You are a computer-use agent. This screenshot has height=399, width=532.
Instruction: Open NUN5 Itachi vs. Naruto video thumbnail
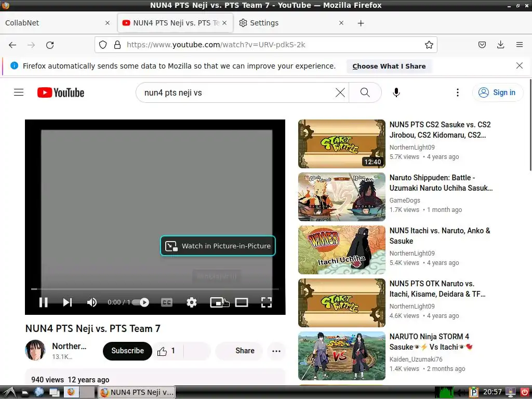pyautogui.click(x=342, y=250)
